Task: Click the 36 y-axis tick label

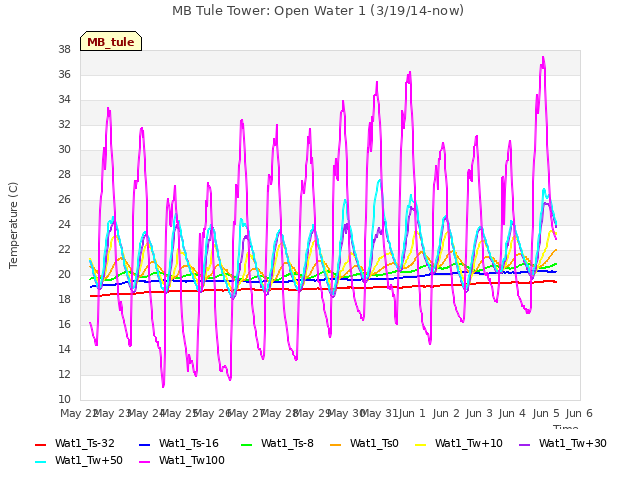Action: point(64,75)
